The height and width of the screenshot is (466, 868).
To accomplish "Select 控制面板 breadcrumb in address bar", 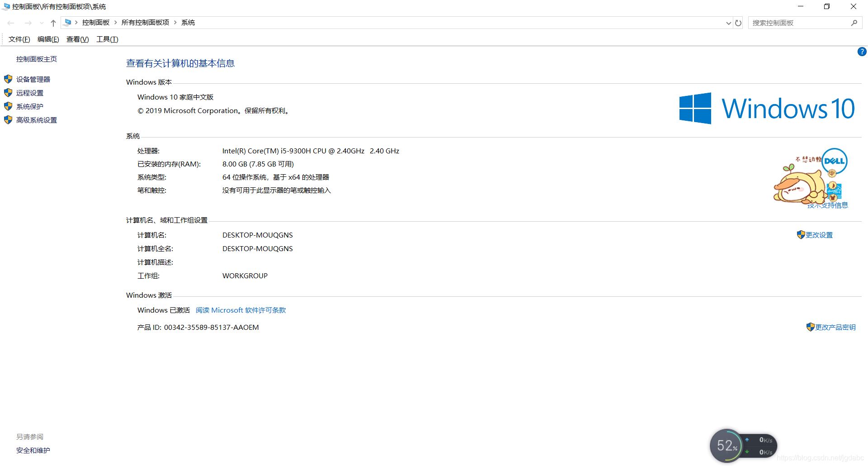I will point(96,23).
